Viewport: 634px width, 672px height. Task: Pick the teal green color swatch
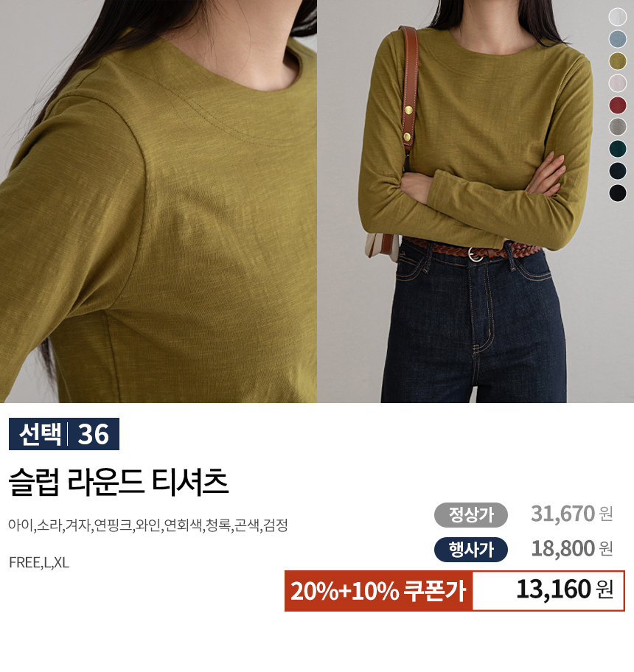click(x=618, y=149)
